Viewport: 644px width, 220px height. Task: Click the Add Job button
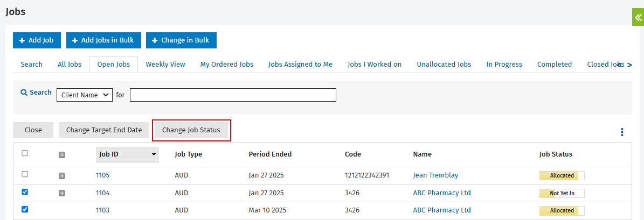(37, 40)
